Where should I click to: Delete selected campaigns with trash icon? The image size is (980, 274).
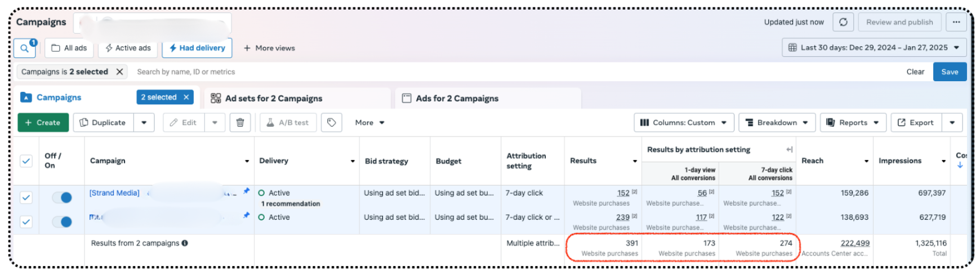240,122
